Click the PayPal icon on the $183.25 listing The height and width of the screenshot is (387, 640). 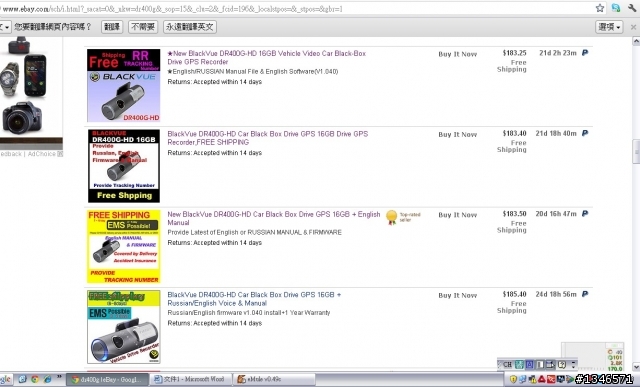(585, 53)
